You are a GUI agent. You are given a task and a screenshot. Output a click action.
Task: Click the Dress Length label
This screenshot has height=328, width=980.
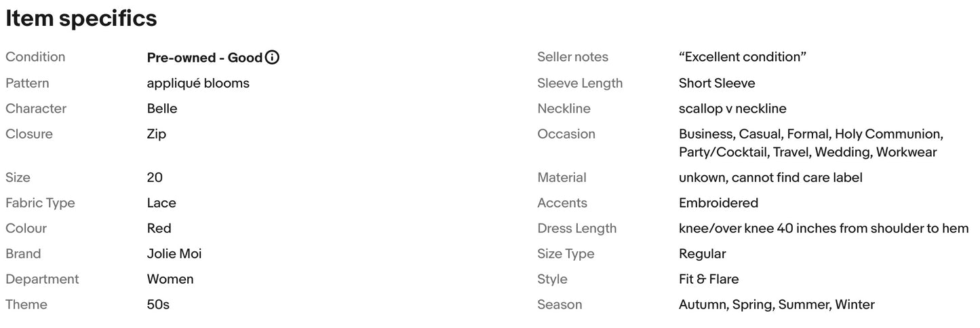[x=577, y=229]
